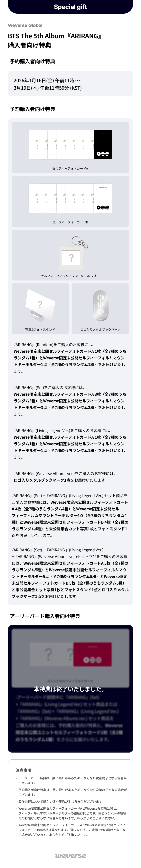View the セルフィーフィルムマウントキーホルダー keyring image
The height and width of the screenshot is (868, 141).
70,255
